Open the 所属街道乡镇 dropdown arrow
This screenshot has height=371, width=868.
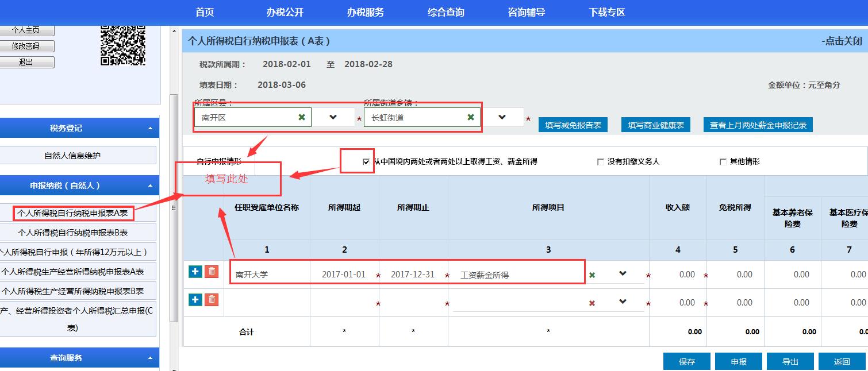502,117
